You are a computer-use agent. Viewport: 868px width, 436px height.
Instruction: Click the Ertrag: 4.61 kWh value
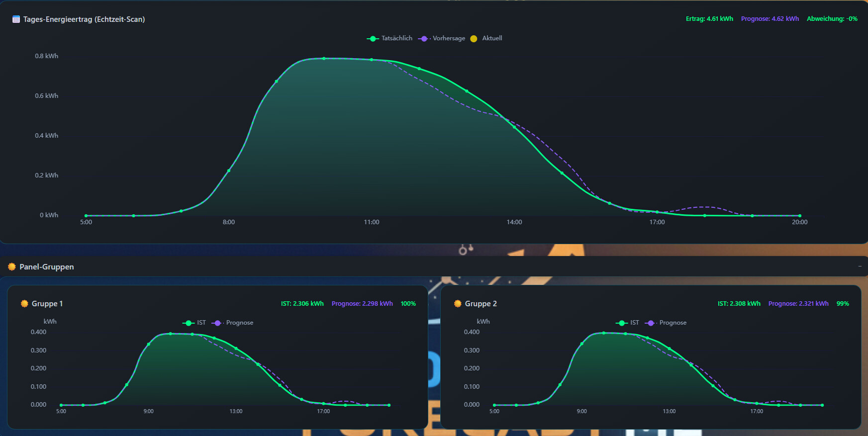709,19
